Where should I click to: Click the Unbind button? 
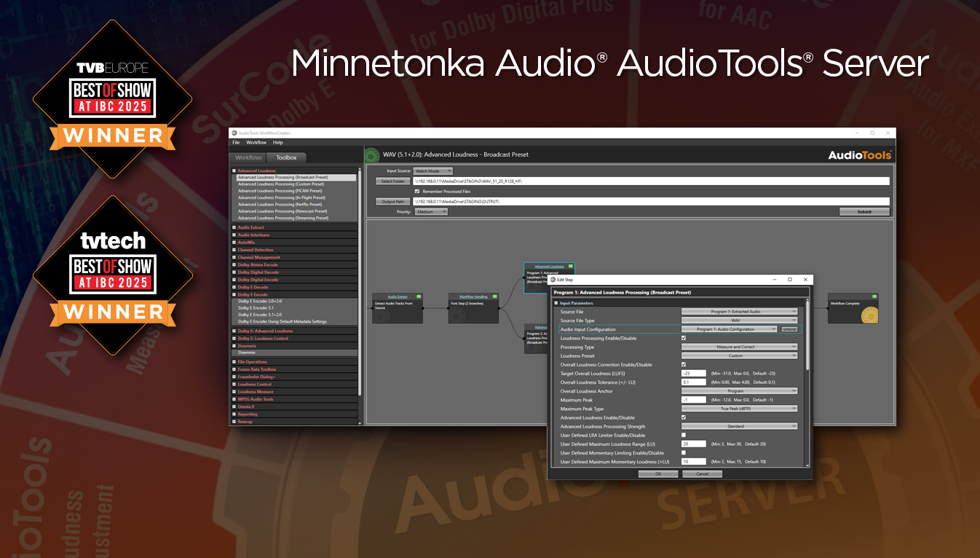click(x=789, y=329)
